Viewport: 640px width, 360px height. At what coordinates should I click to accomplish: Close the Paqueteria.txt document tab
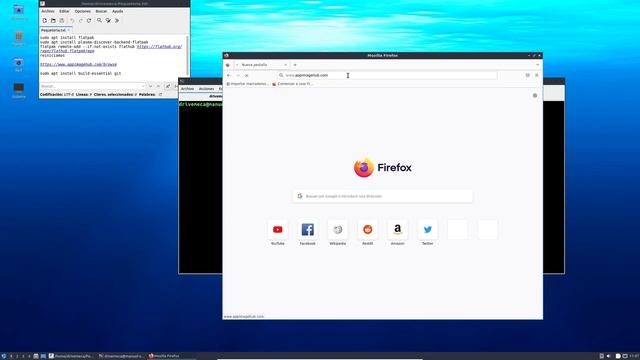(x=69, y=30)
